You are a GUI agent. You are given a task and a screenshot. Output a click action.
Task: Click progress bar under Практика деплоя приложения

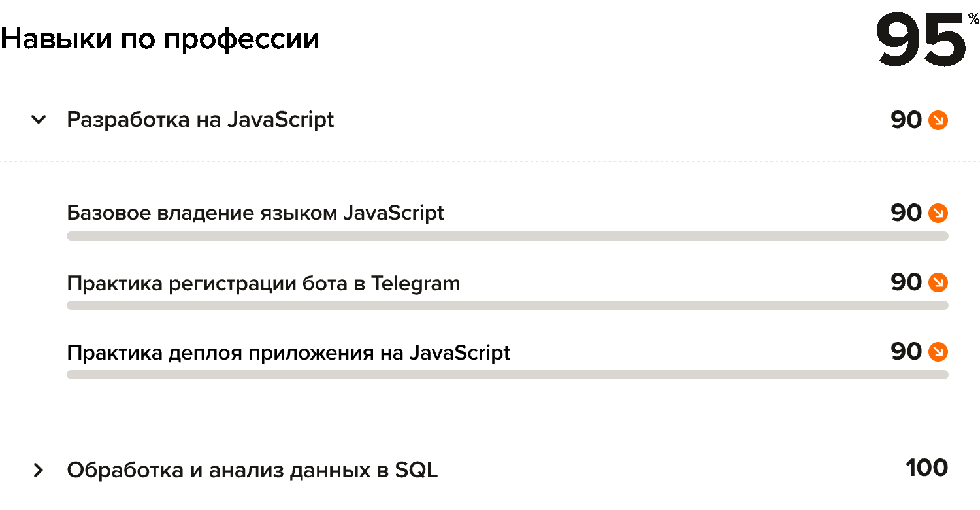507,375
